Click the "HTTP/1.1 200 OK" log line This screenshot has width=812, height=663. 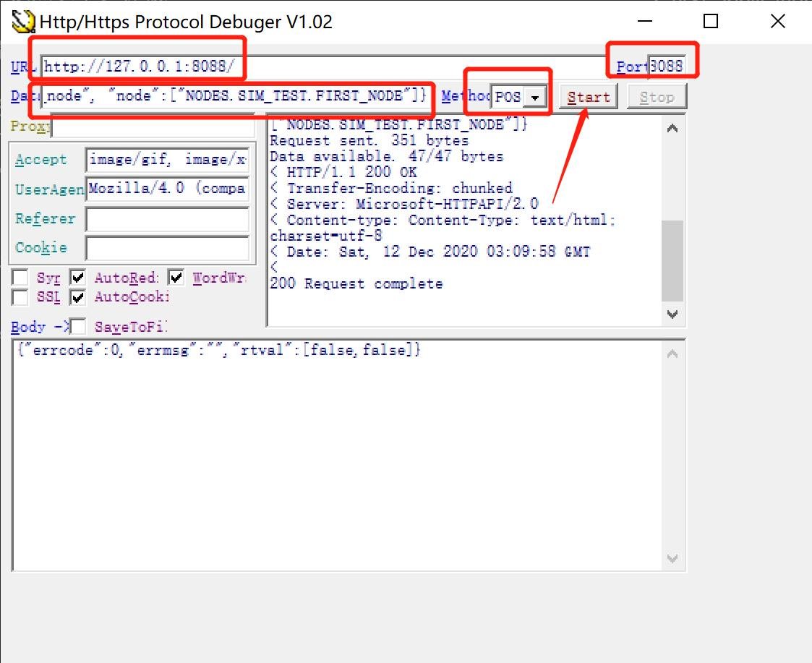[x=343, y=172]
